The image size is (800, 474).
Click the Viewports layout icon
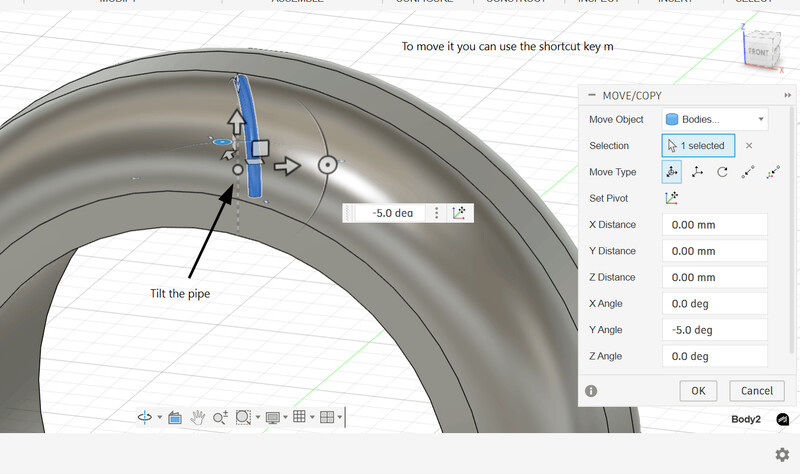327,417
